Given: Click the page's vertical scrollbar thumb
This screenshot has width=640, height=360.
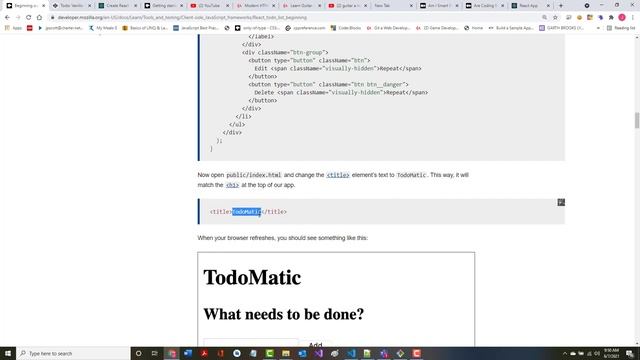Looking at the screenshot, I should pos(637,120).
